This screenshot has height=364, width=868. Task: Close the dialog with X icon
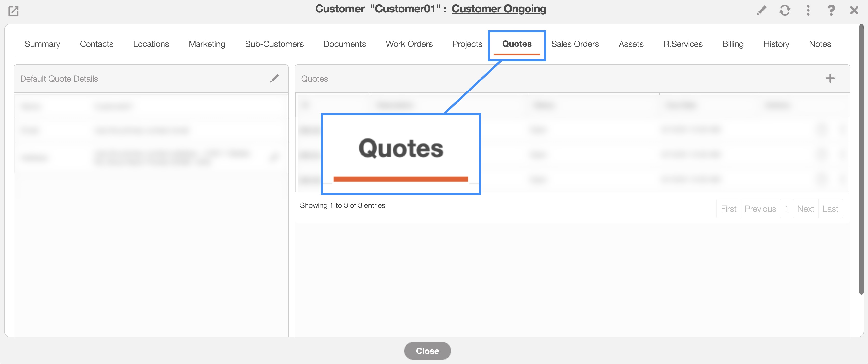pos(854,11)
